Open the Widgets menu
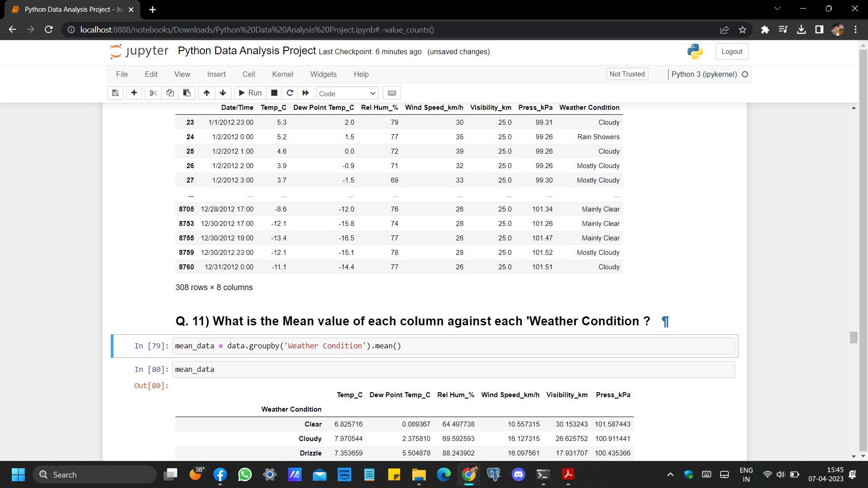 [x=323, y=74]
